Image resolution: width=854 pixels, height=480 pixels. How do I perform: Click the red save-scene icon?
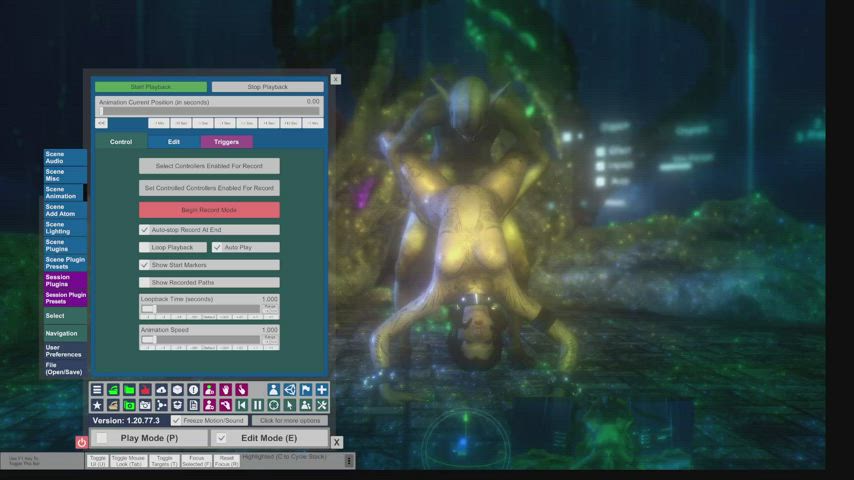(x=145, y=390)
